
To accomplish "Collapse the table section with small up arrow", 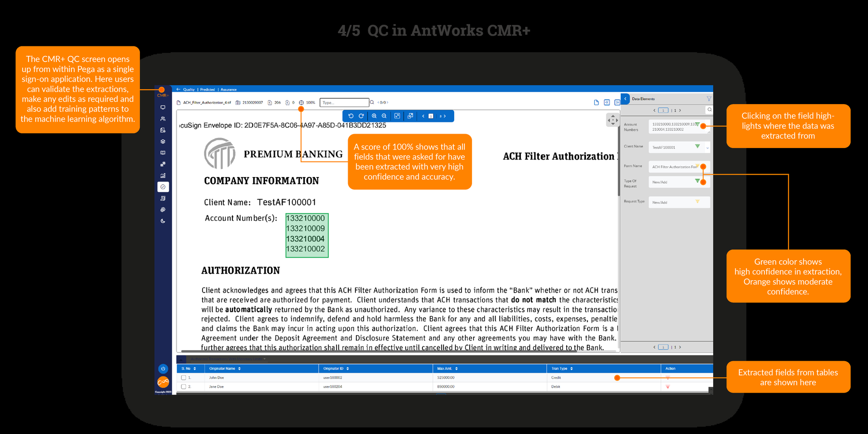I will (181, 359).
